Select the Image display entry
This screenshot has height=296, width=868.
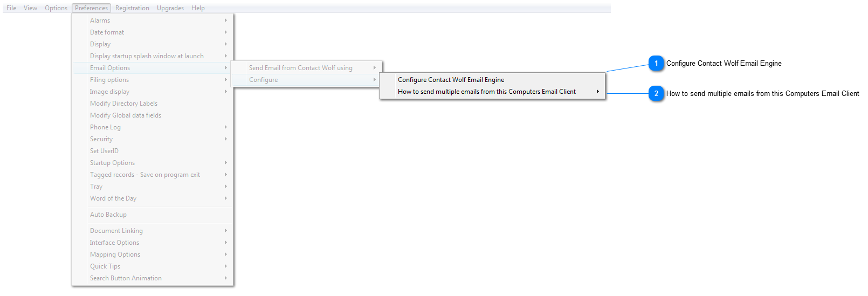click(x=153, y=92)
